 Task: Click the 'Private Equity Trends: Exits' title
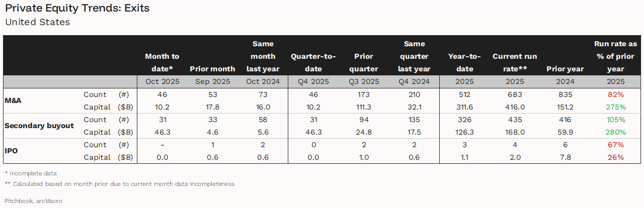(77, 9)
